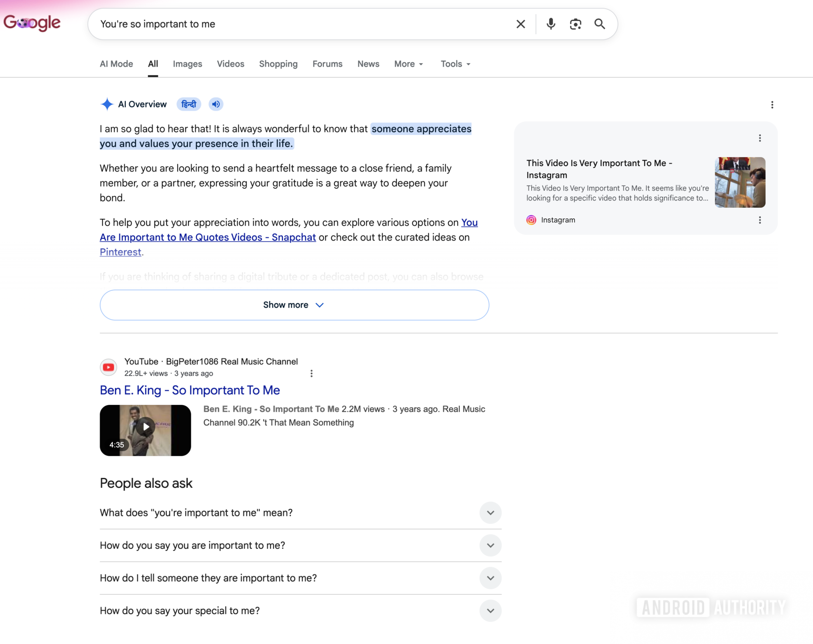Click the magnifying glass search icon

pyautogui.click(x=600, y=24)
